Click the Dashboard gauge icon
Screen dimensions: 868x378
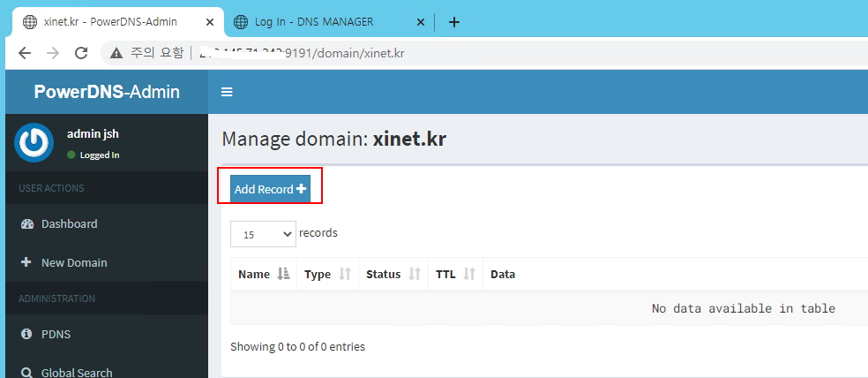[x=26, y=224]
